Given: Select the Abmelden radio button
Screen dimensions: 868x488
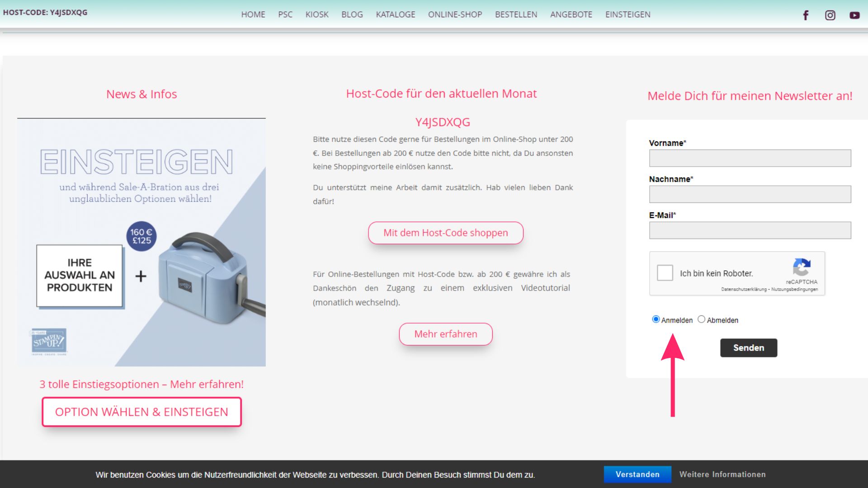Looking at the screenshot, I should (x=701, y=319).
